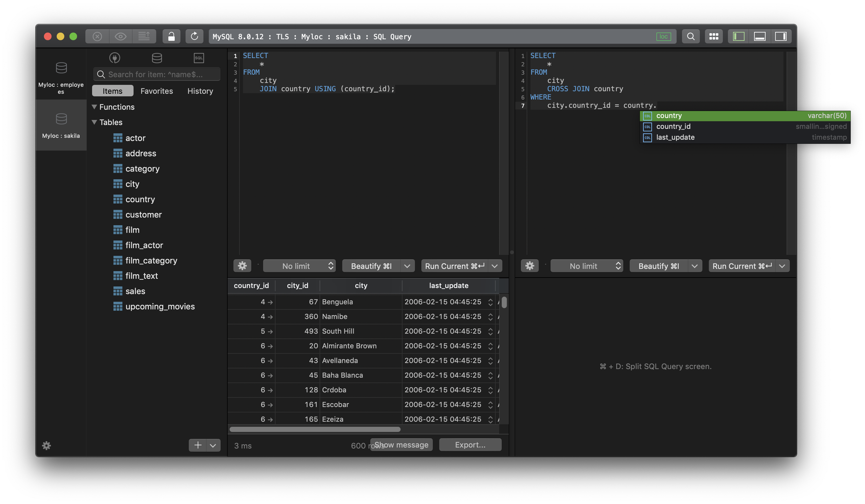The image size is (865, 504).
Task: Toggle the right sidebar panel
Action: coord(781,36)
